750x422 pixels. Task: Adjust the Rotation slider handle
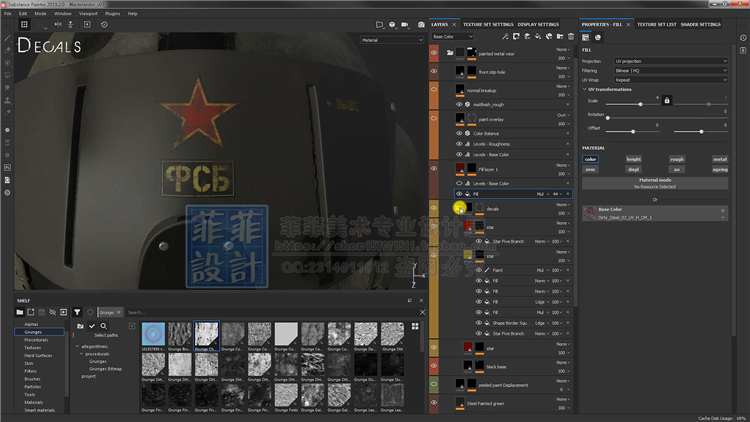click(x=608, y=118)
